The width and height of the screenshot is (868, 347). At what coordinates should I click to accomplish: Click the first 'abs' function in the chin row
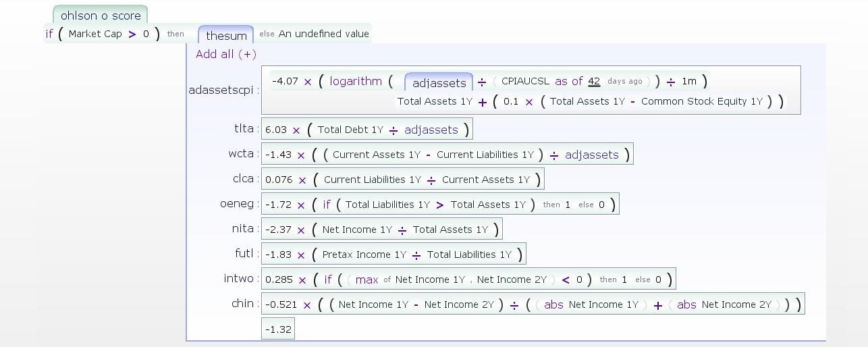coord(553,304)
